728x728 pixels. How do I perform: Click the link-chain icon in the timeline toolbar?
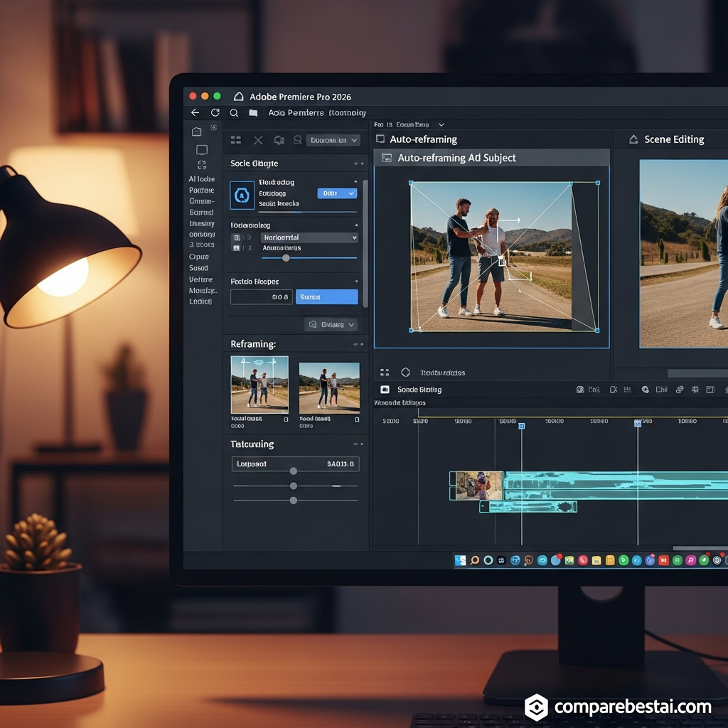[679, 390]
